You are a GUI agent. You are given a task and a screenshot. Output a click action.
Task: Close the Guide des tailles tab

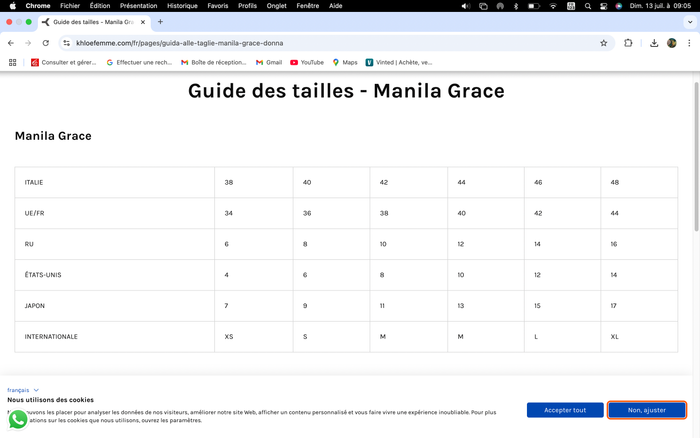143,22
